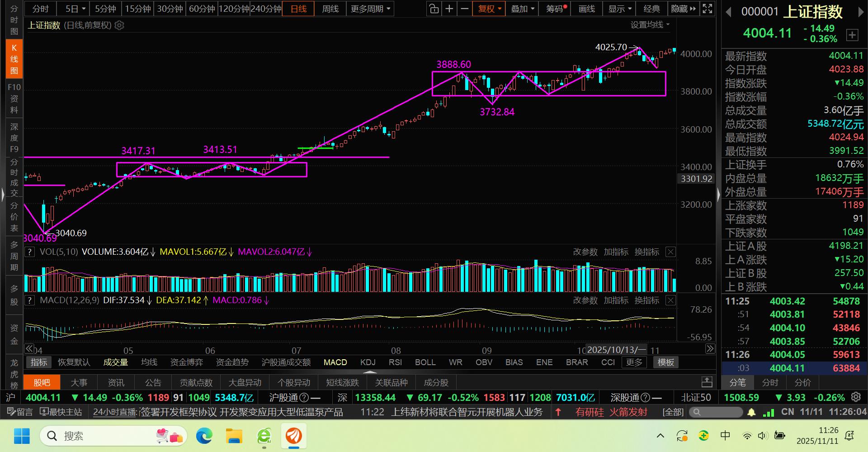Switch to 分时 tab in tick panel

(x=770, y=382)
